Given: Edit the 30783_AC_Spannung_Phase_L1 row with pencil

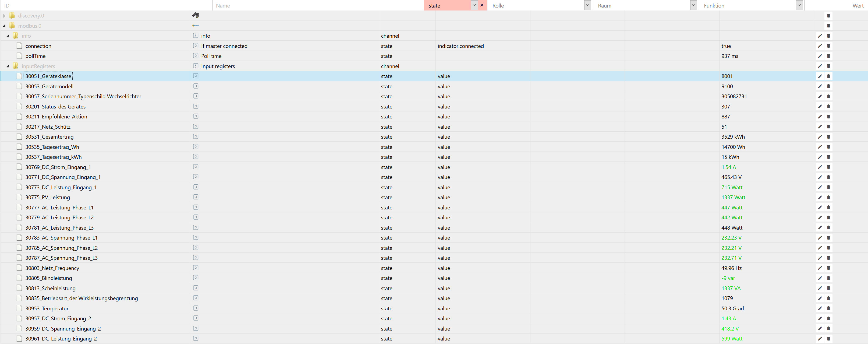Looking at the screenshot, I should point(820,238).
